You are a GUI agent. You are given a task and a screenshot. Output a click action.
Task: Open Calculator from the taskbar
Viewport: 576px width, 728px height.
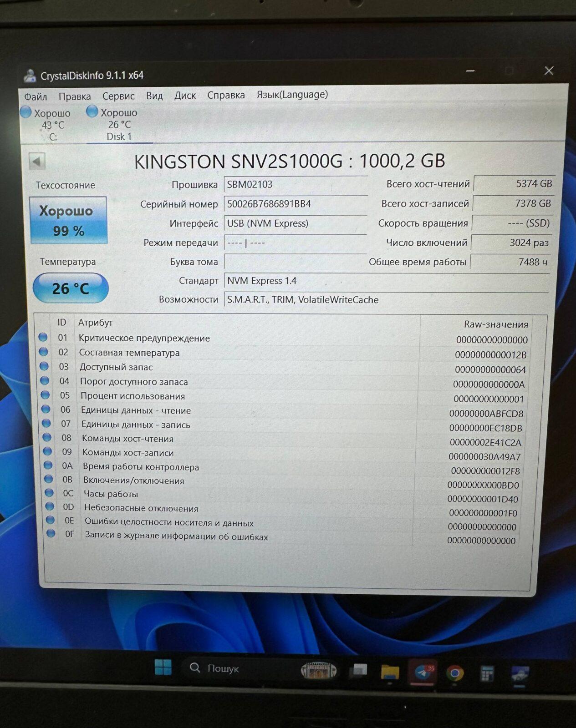(x=487, y=674)
